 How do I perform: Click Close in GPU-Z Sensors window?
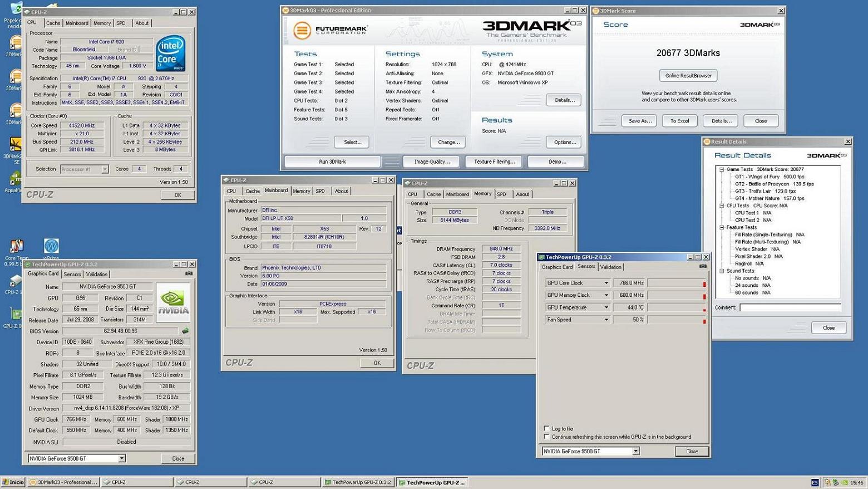(692, 451)
